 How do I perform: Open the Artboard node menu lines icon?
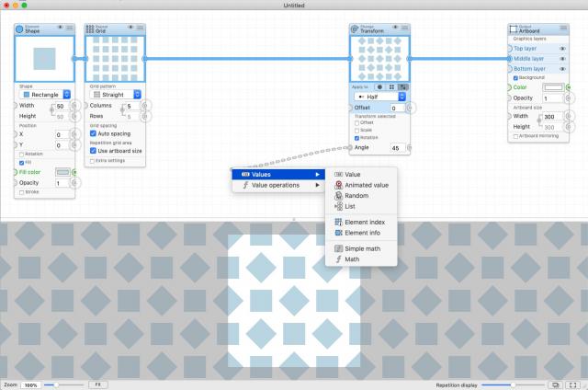(563, 28)
